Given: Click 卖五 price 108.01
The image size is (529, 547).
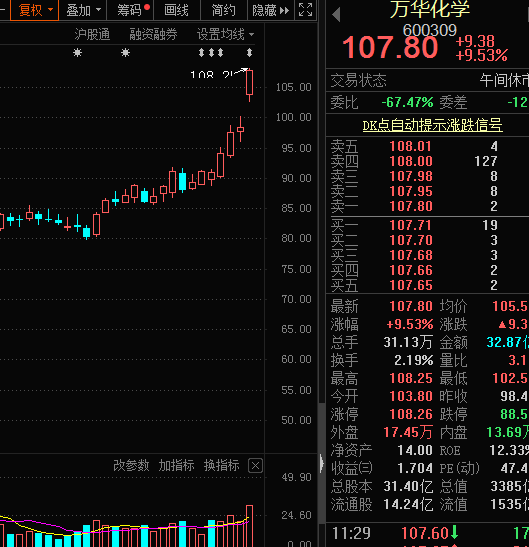Looking at the screenshot, I should [x=411, y=146].
